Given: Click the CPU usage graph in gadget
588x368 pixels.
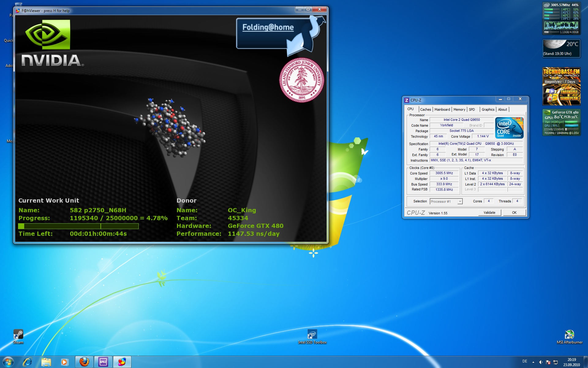Looking at the screenshot, I should (561, 25).
